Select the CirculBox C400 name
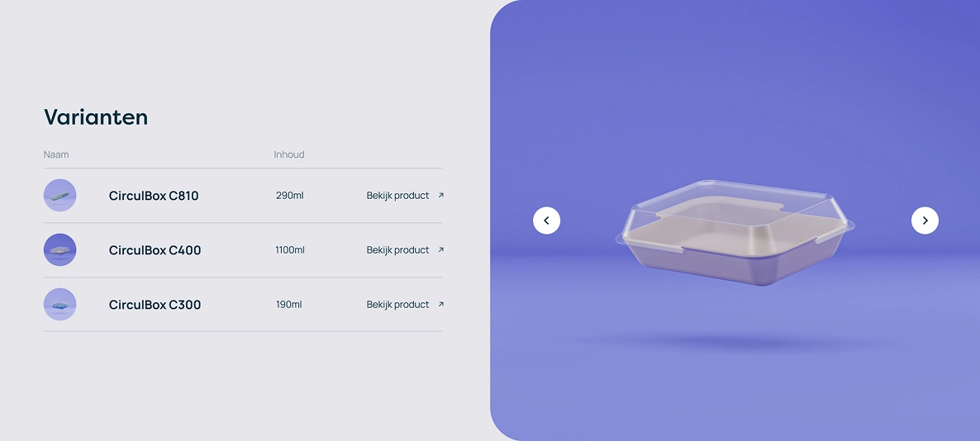Screen dimensions: 980x441 pyautogui.click(x=155, y=250)
